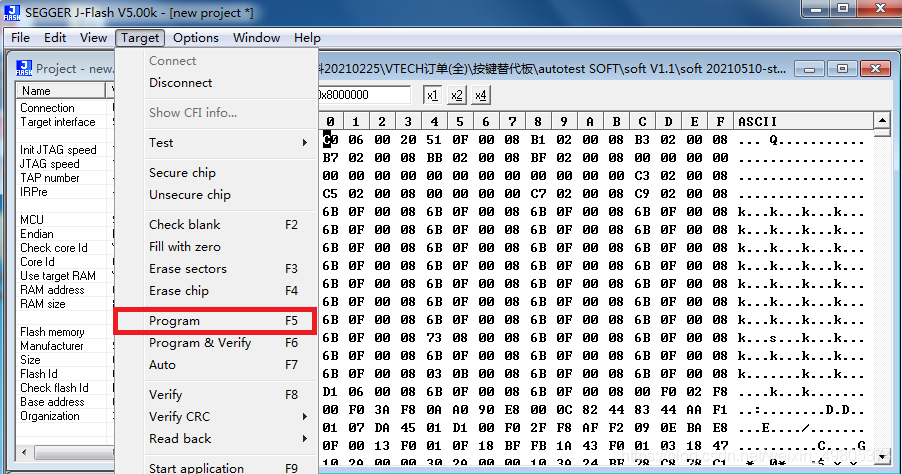Choose Program & Verify
Screen dimensions: 902x474
[x=216, y=343]
